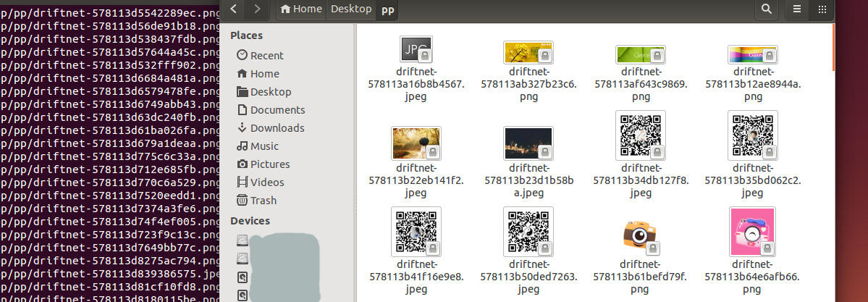Screen dimensions: 868x302
Task: Click the Documents page icon in sidebar
Action: click(242, 109)
